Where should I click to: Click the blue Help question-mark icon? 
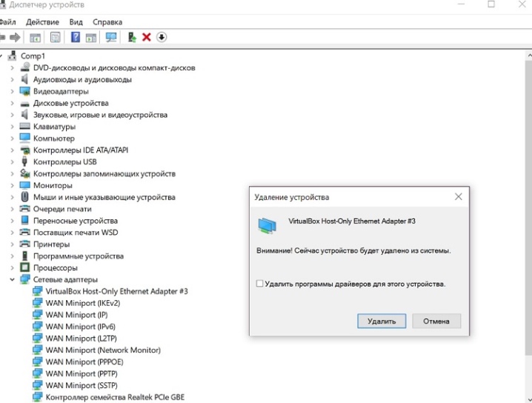click(76, 37)
